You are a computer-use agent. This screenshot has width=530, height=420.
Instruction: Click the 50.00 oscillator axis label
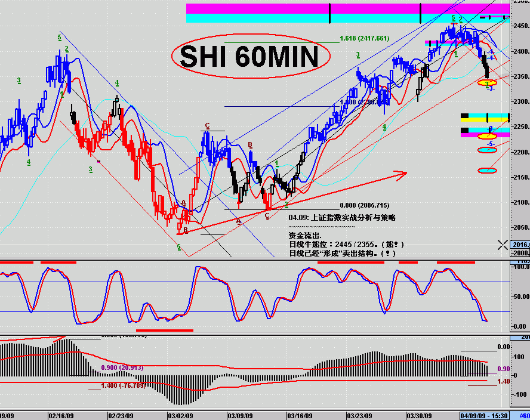[521, 297]
